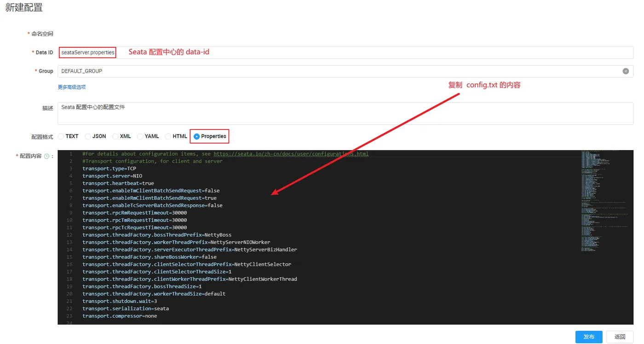Click line with clientWorkerThreadPrefix=NettyClientWorkerThread
Image resolution: width=644 pixels, height=344 pixels.
(x=190, y=279)
